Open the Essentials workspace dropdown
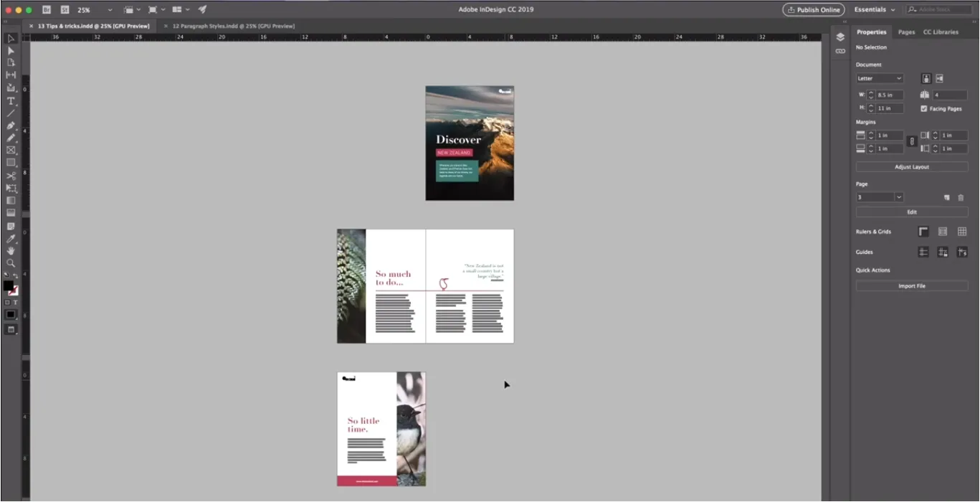 [x=874, y=10]
